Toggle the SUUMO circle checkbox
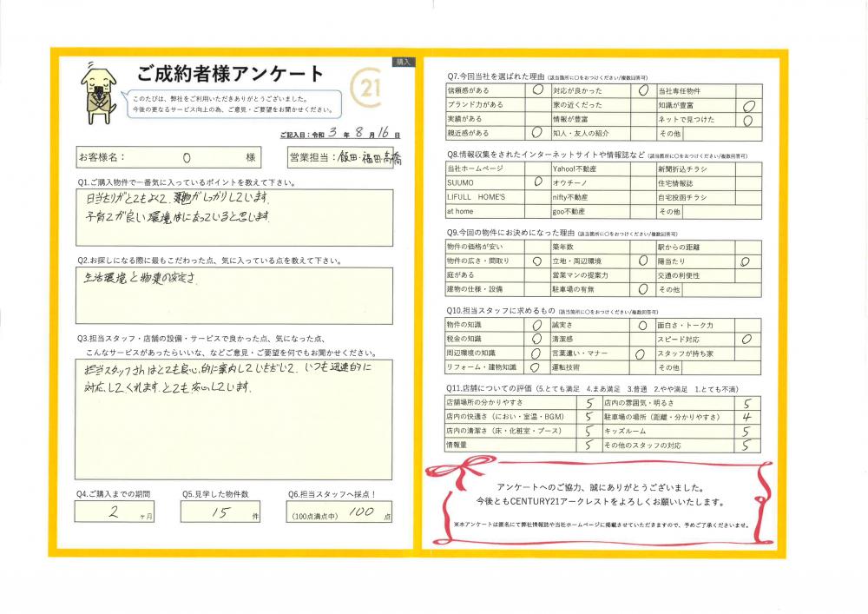This screenshot has height=614, width=868. (x=537, y=182)
